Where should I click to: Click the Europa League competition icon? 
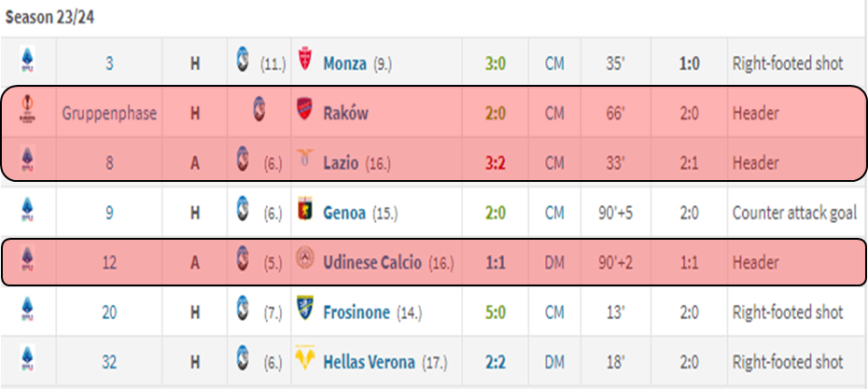27,109
